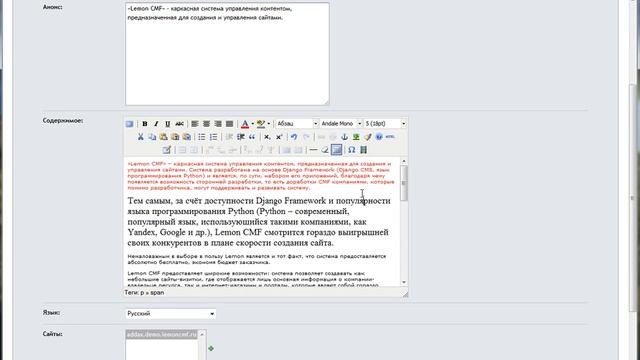
Task: Click the 'span' tag in element path
Action: coord(157,293)
